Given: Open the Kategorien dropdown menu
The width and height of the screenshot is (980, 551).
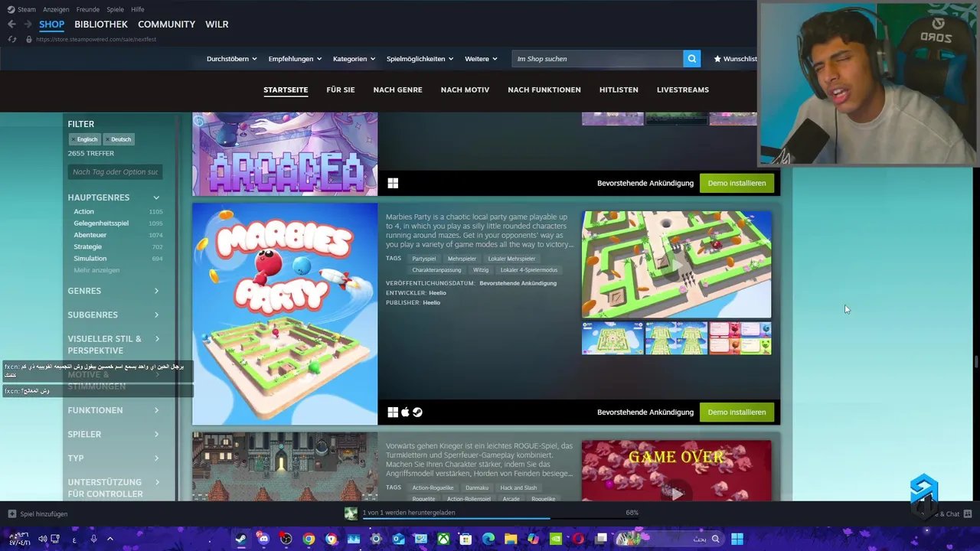Looking at the screenshot, I should [x=354, y=59].
